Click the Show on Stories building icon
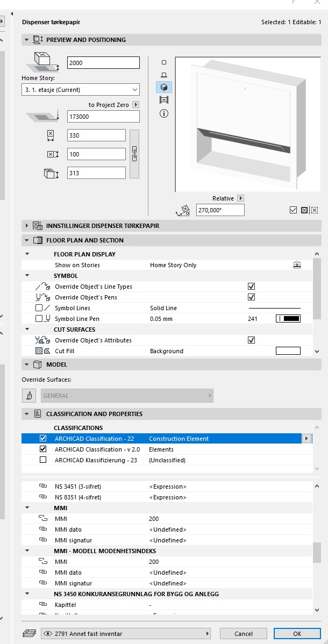The image size is (328, 644). pos(297,265)
